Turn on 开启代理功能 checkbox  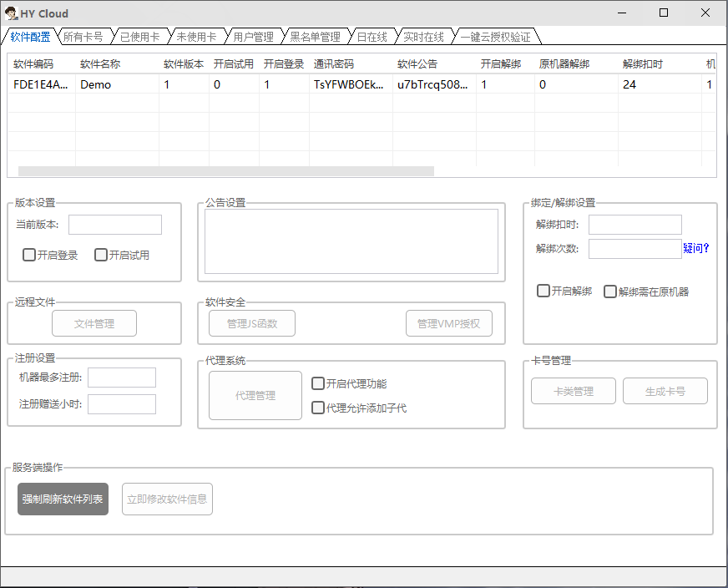(318, 384)
